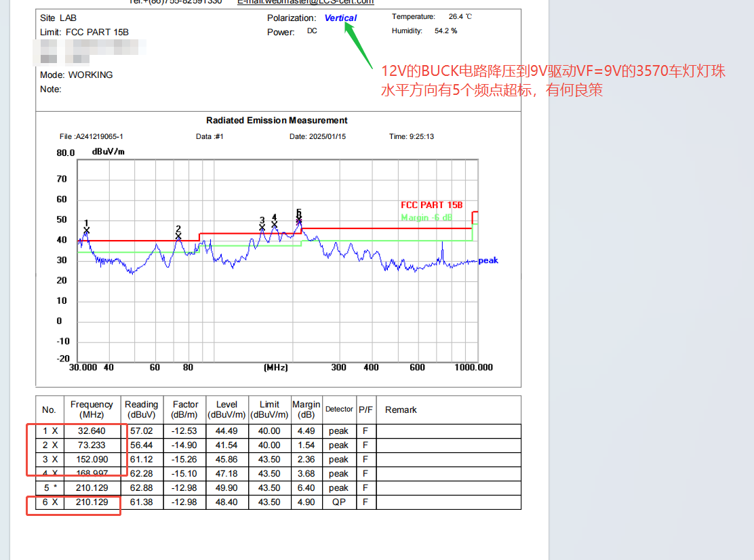Select margin cell "6.40"
Screen dimensions: 754x560
point(306,488)
